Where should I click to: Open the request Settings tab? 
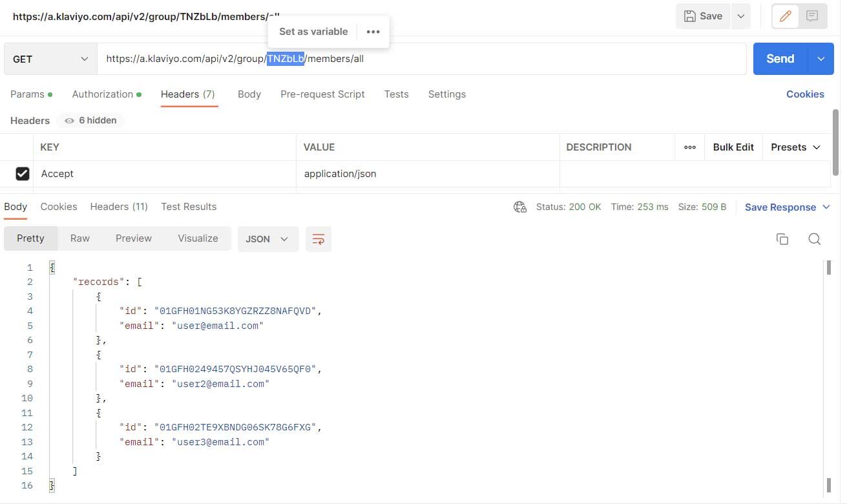[x=447, y=94]
